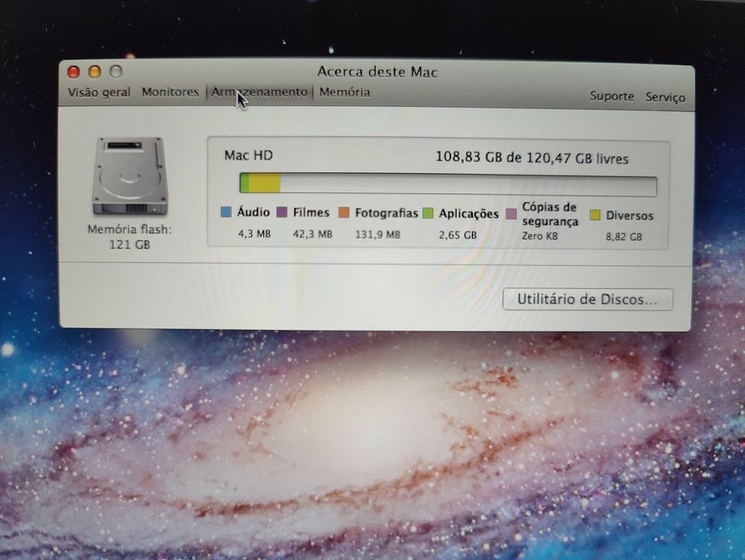
Task: Click the 'Cópias de segurança' legend label
Action: (x=550, y=214)
